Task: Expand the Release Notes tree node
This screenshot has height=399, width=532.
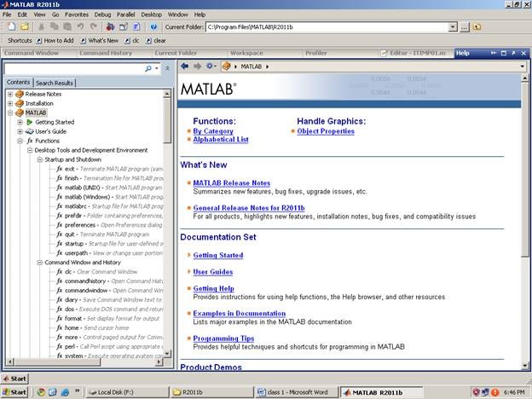Action: click(x=10, y=94)
